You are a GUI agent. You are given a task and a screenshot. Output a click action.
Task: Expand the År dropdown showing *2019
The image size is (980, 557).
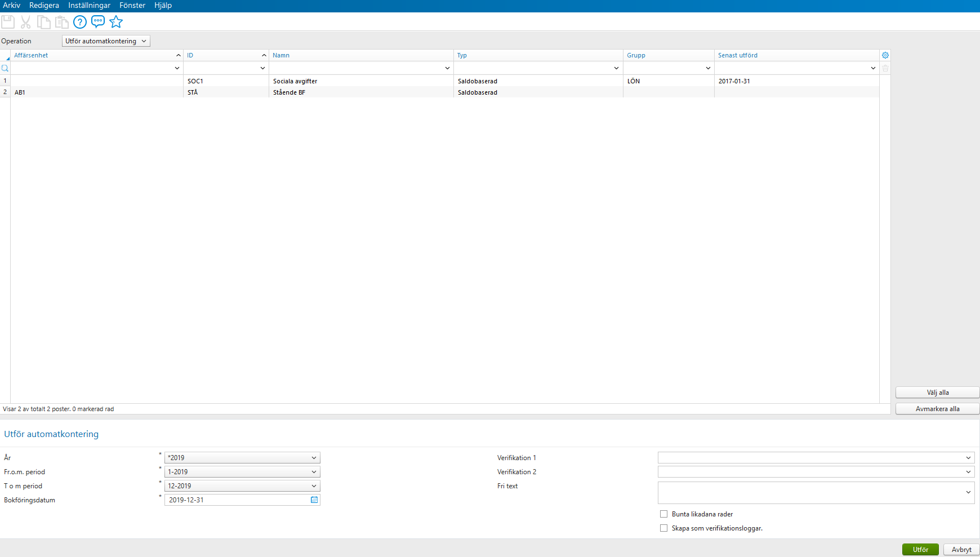314,457
